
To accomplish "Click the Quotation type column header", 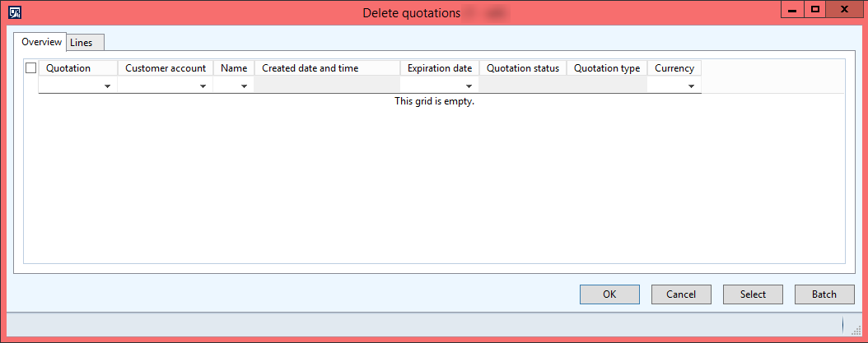I will [607, 68].
